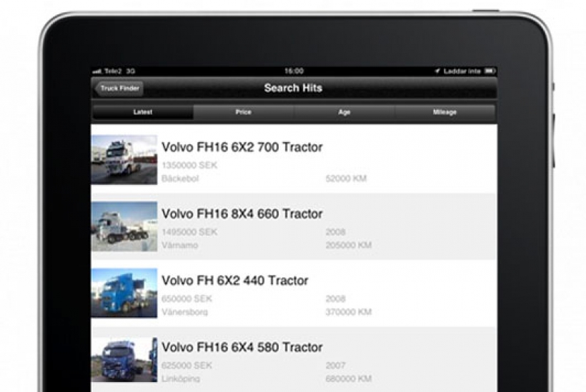
Task: Tap the Search Hits title
Action: pyautogui.click(x=293, y=88)
